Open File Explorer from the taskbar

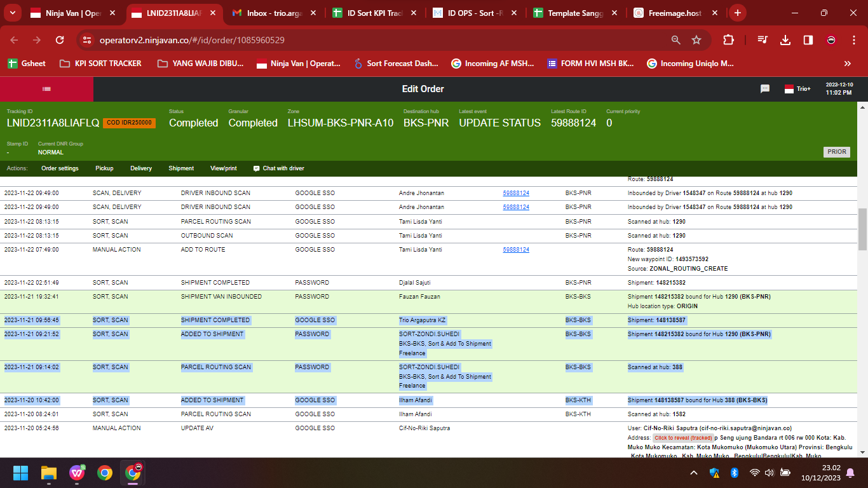point(49,473)
